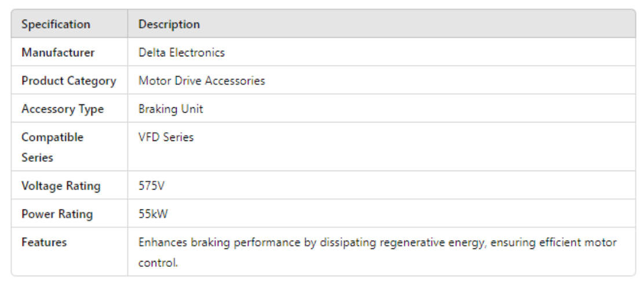Screen dimensions: 644x290
Task: Select the Product Category label
Action: tap(68, 81)
